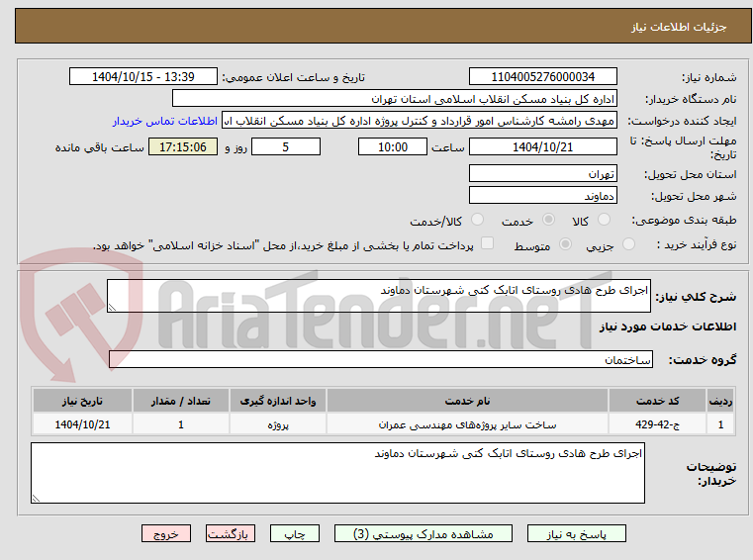Click the پاسخ به نیاز button
Image resolution: width=753 pixels, height=560 pixels.
pyautogui.click(x=576, y=533)
